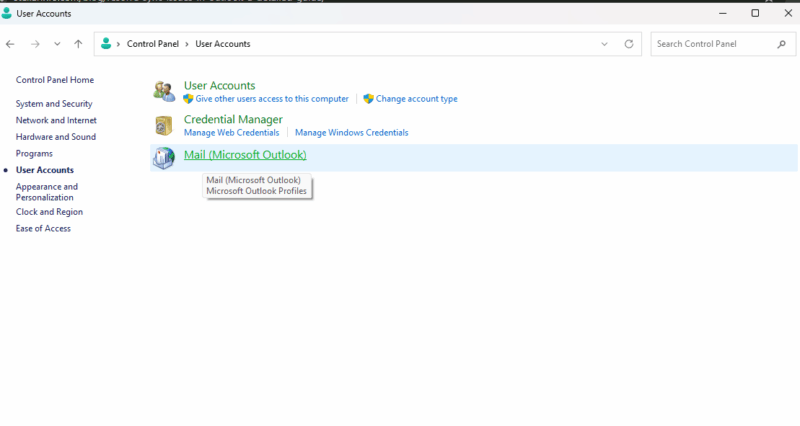
Task: Refresh the Control Panel view
Action: 629,44
